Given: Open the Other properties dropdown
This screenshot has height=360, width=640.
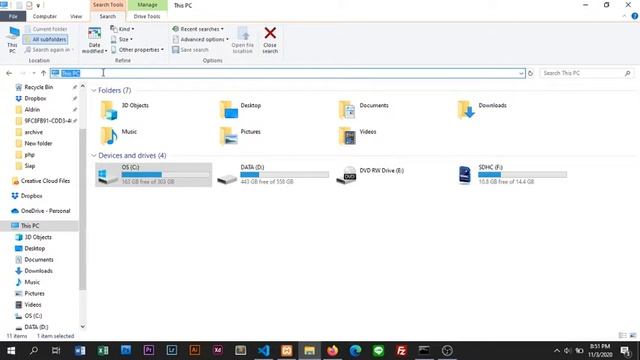Looking at the screenshot, I should [x=137, y=50].
